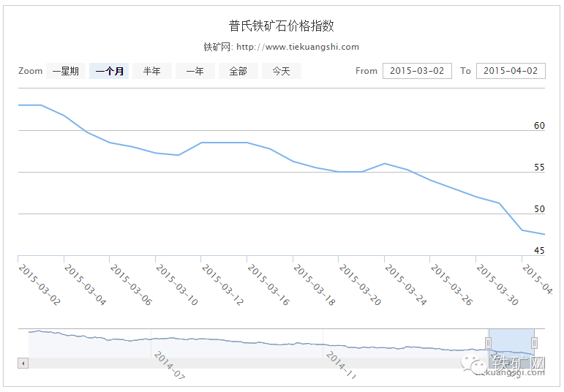Edit the To date field 2015-04-02
Viewport: 564px width, 392px height.
pos(511,71)
